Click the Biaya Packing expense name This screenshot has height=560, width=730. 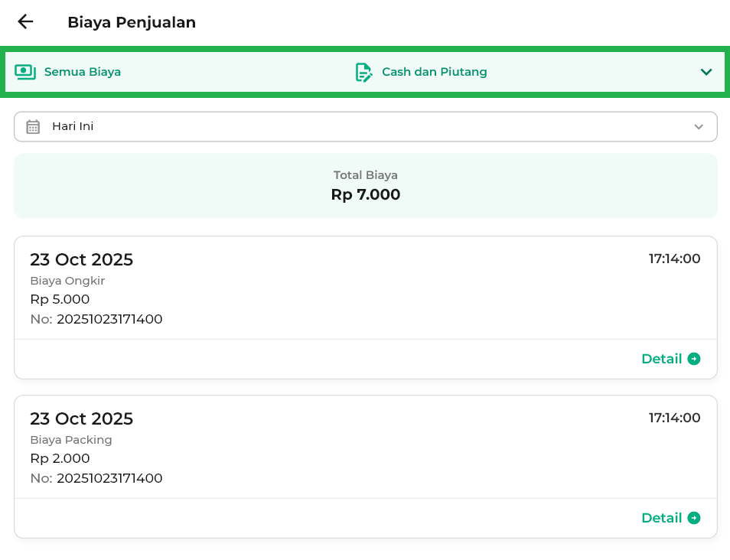(x=71, y=440)
